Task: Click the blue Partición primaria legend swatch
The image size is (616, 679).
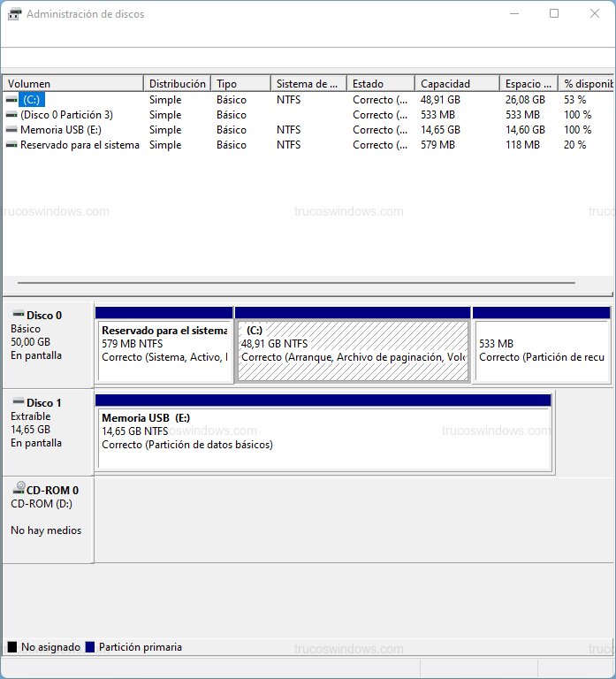Action: pos(89,647)
